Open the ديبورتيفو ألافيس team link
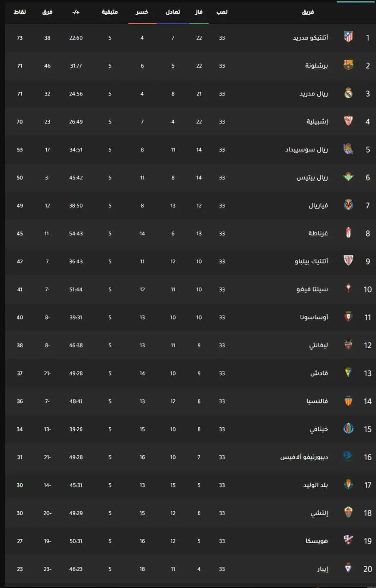Viewport: 376px width, 588px height. [x=304, y=457]
